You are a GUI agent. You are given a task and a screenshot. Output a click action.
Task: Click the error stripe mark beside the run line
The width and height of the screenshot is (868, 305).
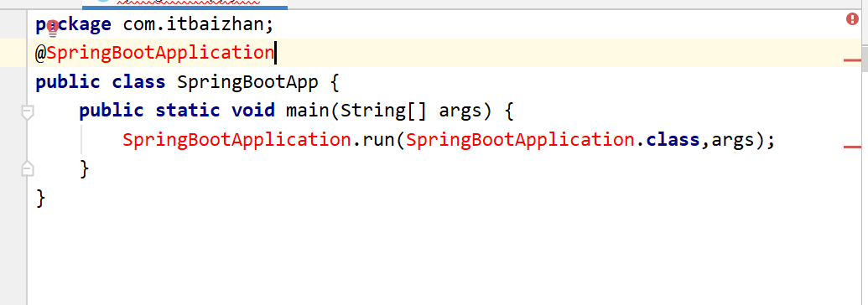(853, 147)
